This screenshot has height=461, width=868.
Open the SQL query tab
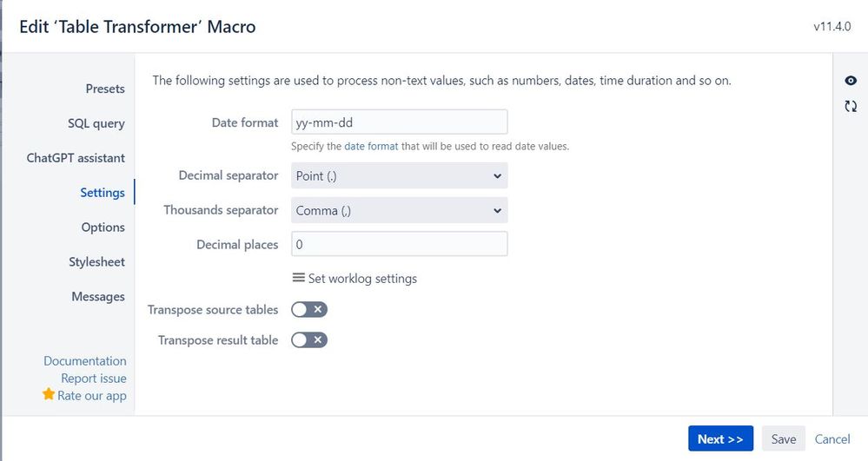96,123
